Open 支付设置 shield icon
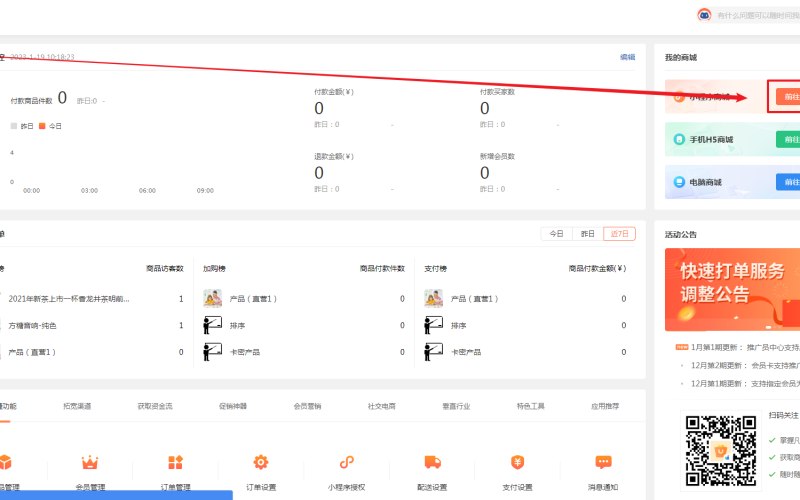The width and height of the screenshot is (800, 500). click(x=517, y=462)
